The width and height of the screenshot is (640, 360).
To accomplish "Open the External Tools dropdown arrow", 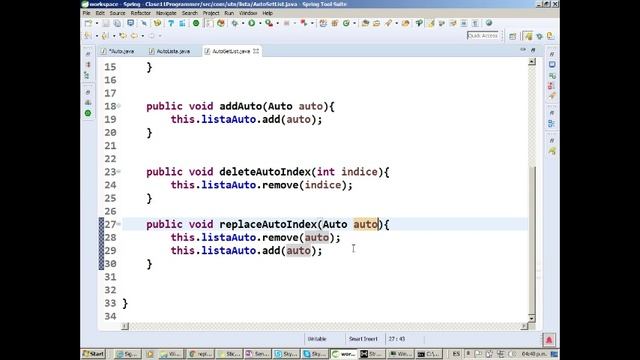I will pos(277,23).
